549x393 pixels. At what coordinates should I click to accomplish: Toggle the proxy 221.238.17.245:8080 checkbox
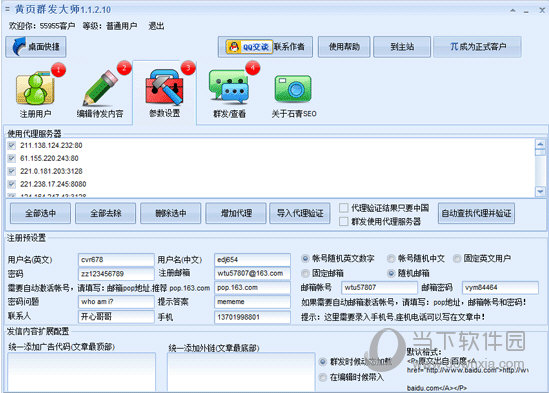[x=12, y=184]
